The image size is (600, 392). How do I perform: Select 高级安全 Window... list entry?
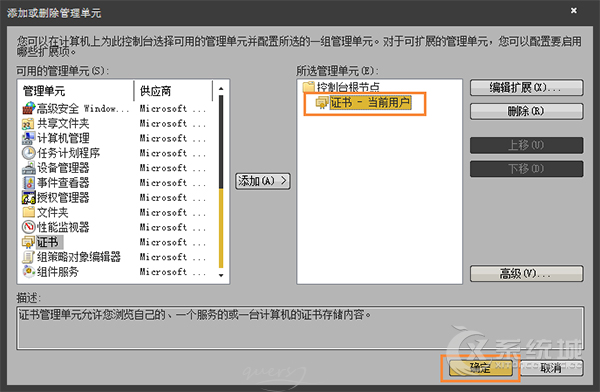tap(83, 109)
